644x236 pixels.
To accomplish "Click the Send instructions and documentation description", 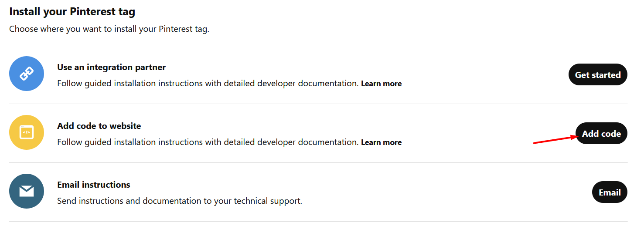I will click(x=180, y=201).
